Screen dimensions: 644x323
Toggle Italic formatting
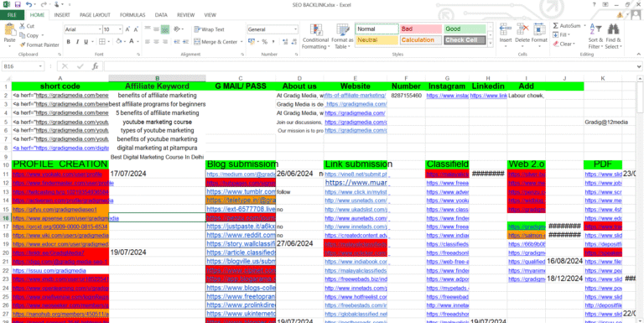coord(77,41)
